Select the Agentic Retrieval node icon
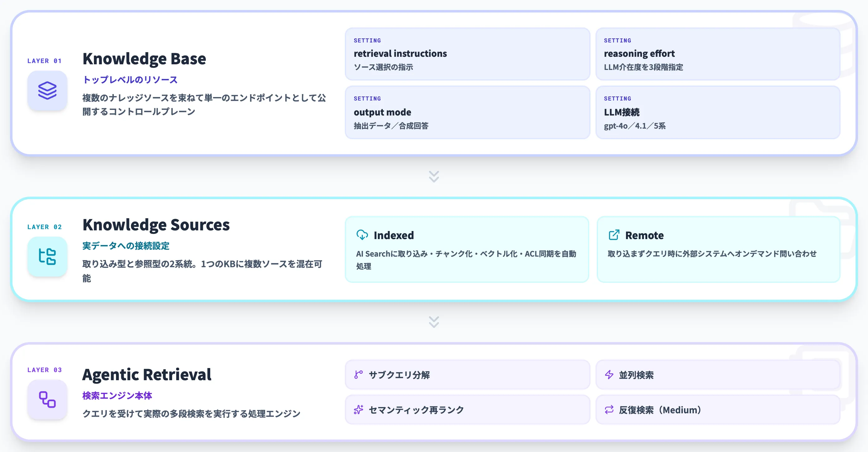This screenshot has height=452, width=868. point(47,400)
